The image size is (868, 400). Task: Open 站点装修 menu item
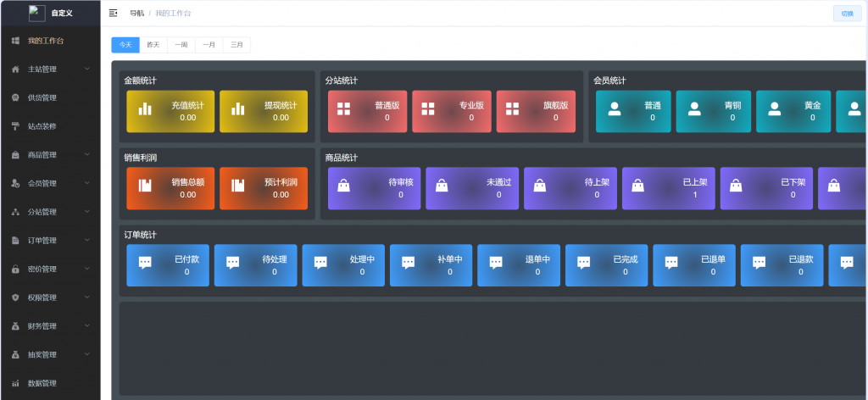click(42, 126)
